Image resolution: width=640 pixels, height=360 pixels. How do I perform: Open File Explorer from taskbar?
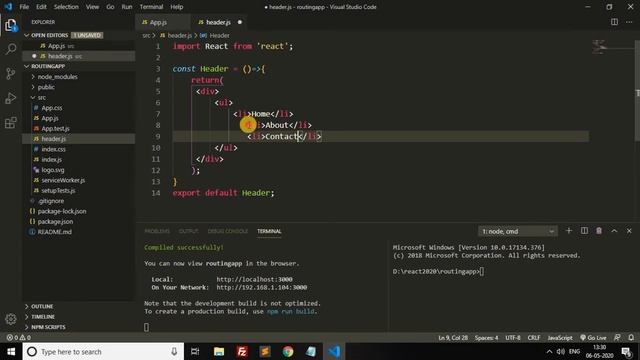219,351
